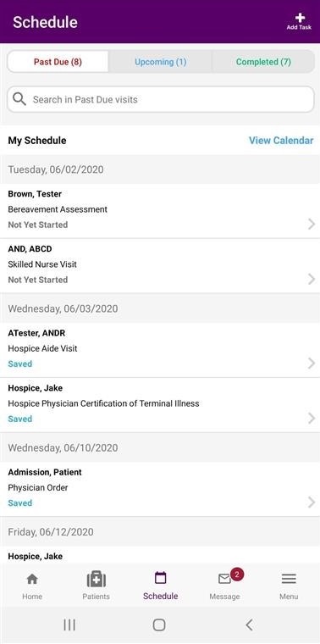Open the hamburger Menu icon
Screen dimensions: 320x644
[x=289, y=579]
